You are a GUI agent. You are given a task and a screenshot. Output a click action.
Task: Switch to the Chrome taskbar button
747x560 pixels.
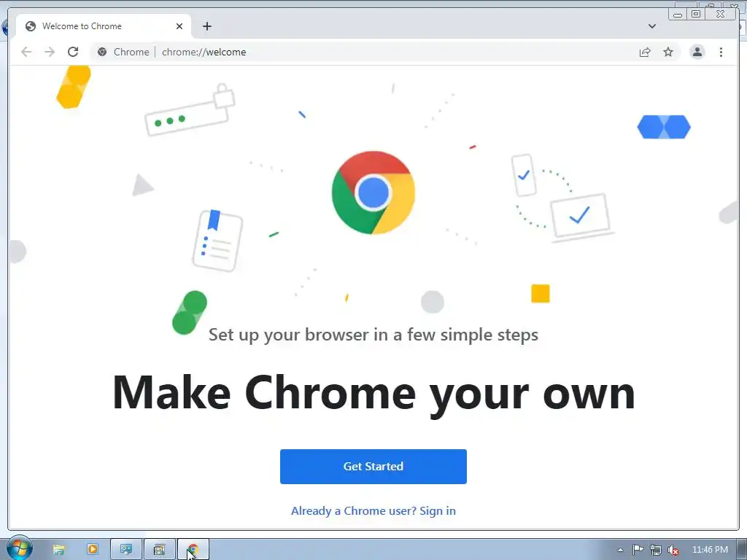click(x=193, y=550)
